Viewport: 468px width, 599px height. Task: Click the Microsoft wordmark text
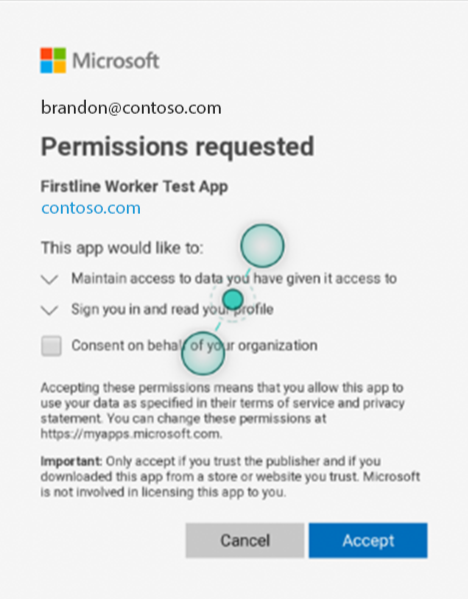click(x=116, y=61)
